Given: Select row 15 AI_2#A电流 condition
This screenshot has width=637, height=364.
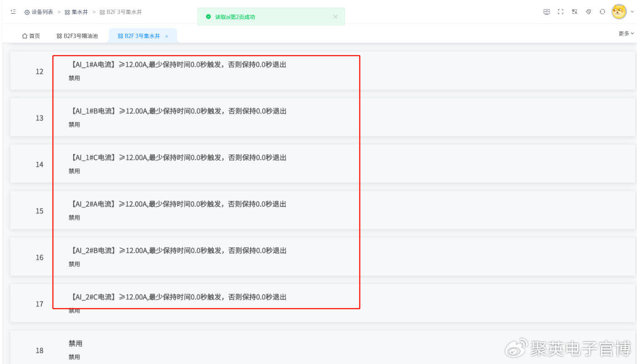Looking at the screenshot, I should click(178, 204).
